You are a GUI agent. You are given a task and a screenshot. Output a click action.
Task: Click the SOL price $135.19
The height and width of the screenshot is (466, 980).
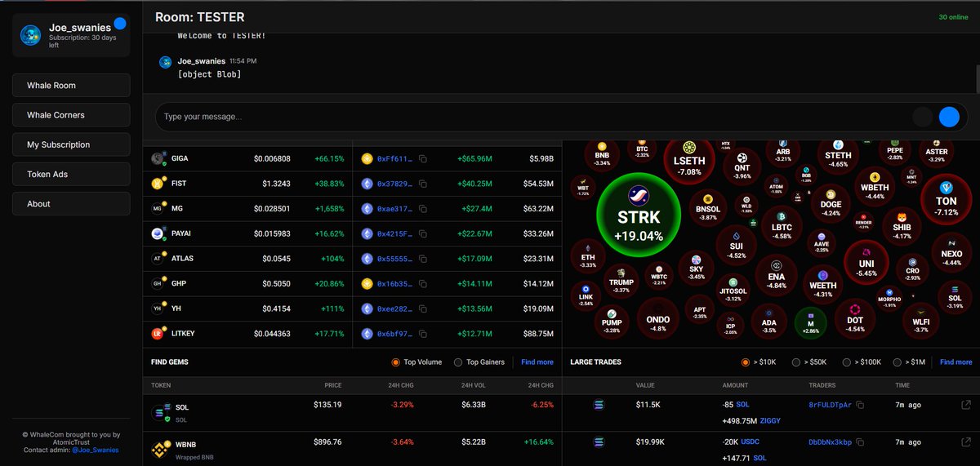click(327, 405)
